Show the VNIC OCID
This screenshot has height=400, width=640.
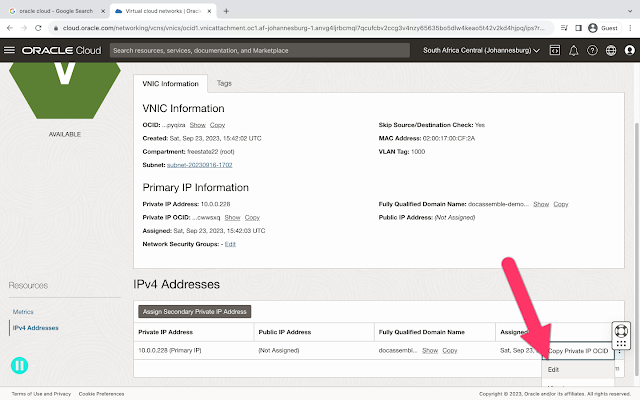click(198, 125)
